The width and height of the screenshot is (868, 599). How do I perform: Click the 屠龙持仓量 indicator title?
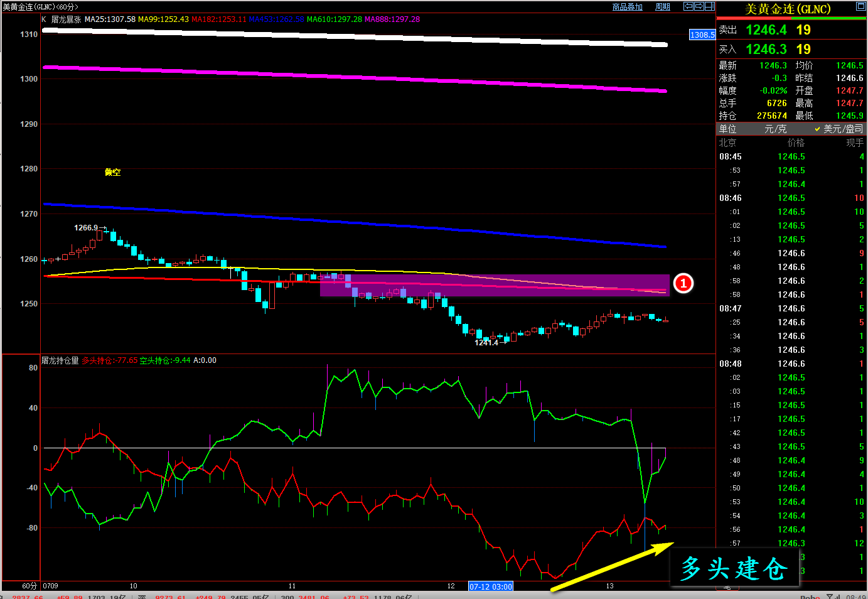point(60,360)
